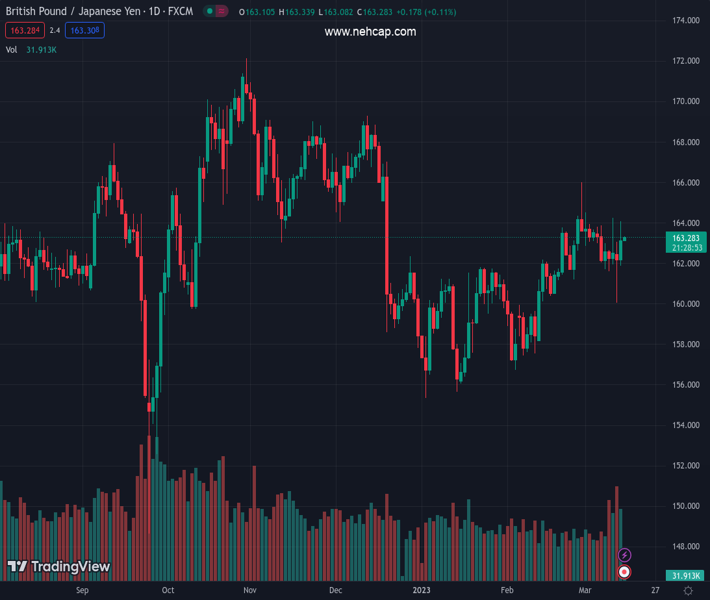The height and width of the screenshot is (600, 710).
Task: Click the 2023 label on time axis
Action: click(x=420, y=591)
